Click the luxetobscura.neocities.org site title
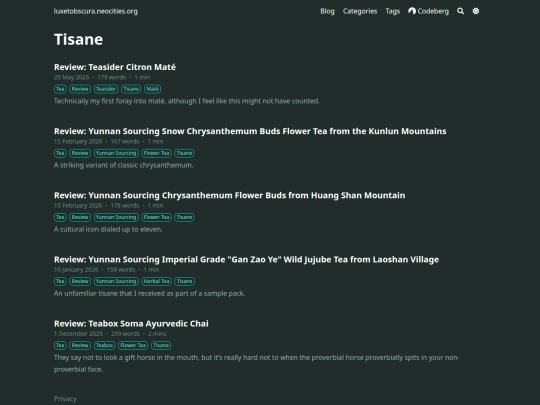Viewport: 540px width, 405px height. click(x=96, y=11)
